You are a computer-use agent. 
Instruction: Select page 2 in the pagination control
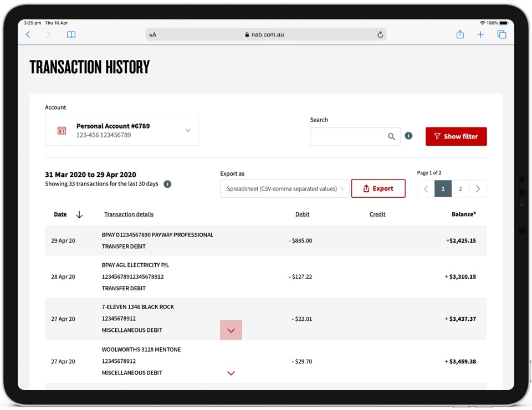tap(461, 188)
